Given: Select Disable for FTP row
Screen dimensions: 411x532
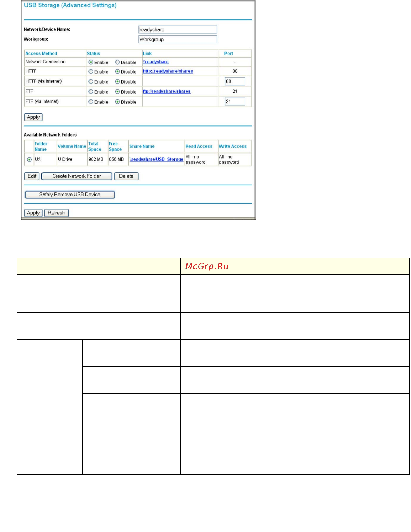Looking at the screenshot, I should click(117, 92).
